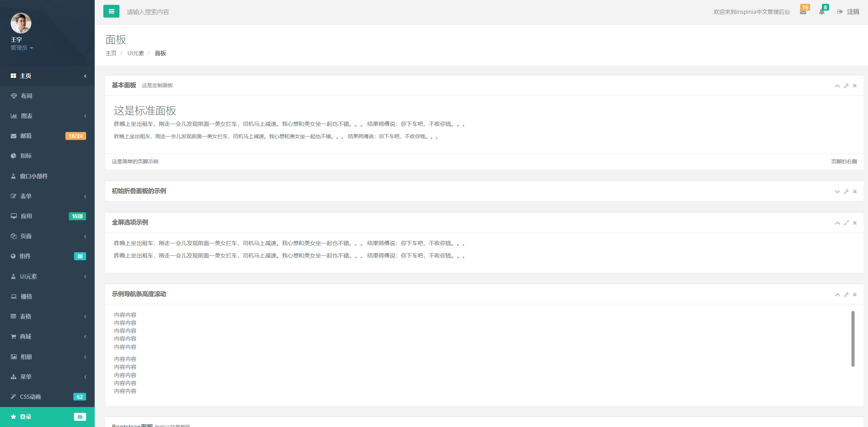Viewport: 868px width, 427px height.
Task: Open wrench settings on 初始折叠面板的示例
Action: tap(846, 192)
